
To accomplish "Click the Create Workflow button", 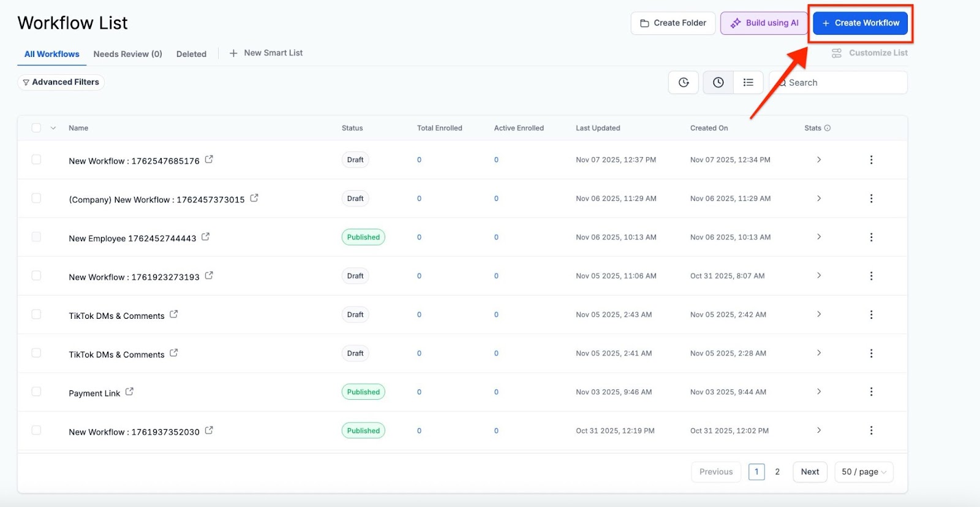I will (861, 23).
